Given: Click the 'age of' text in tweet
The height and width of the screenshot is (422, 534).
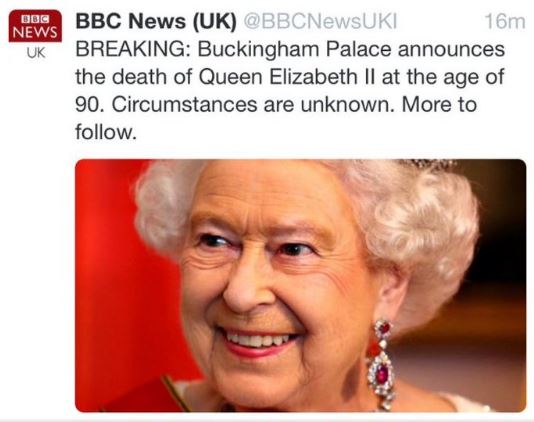Looking at the screenshot, I should point(474,78).
